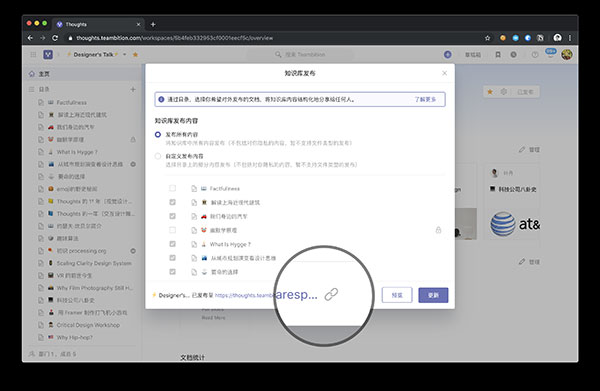600x391 pixels.
Task: Click the blue plus create icon
Action: click(447, 55)
